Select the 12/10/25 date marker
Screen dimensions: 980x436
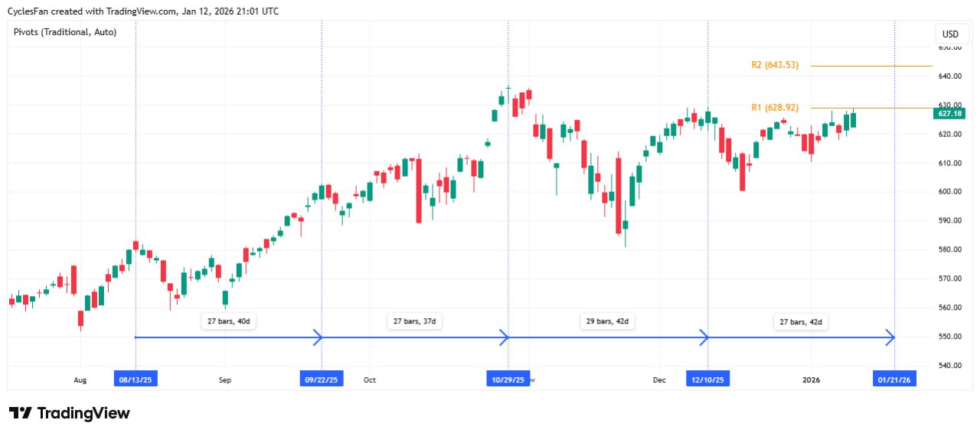click(x=708, y=379)
